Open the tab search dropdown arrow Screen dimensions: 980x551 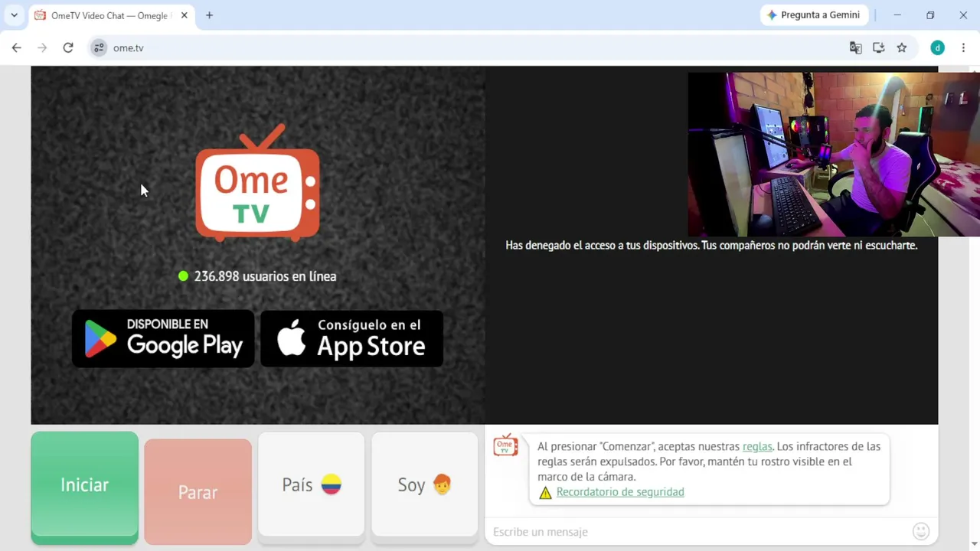(x=14, y=15)
